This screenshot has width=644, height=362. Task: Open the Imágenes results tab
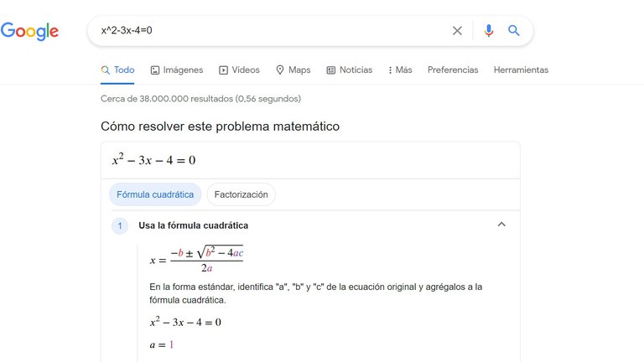pos(176,70)
